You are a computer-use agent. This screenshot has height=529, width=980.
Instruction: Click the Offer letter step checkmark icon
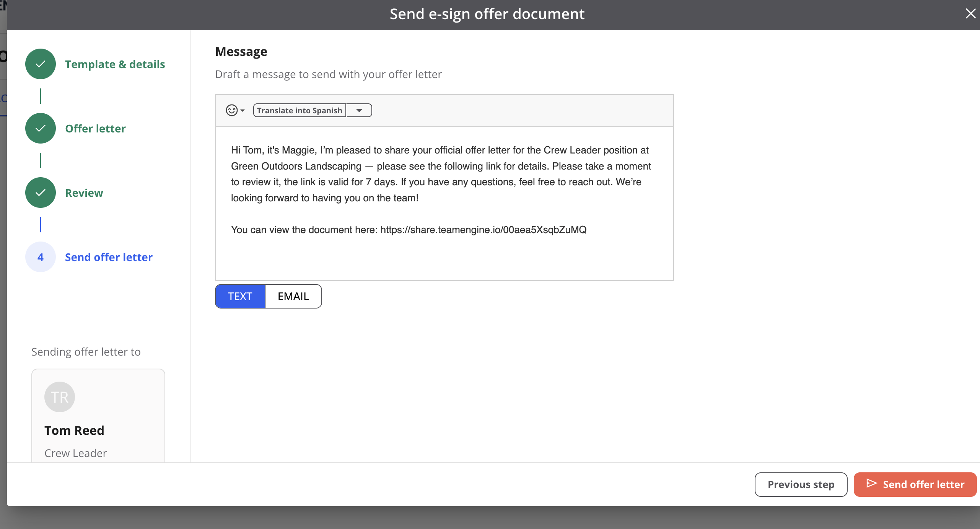(41, 128)
